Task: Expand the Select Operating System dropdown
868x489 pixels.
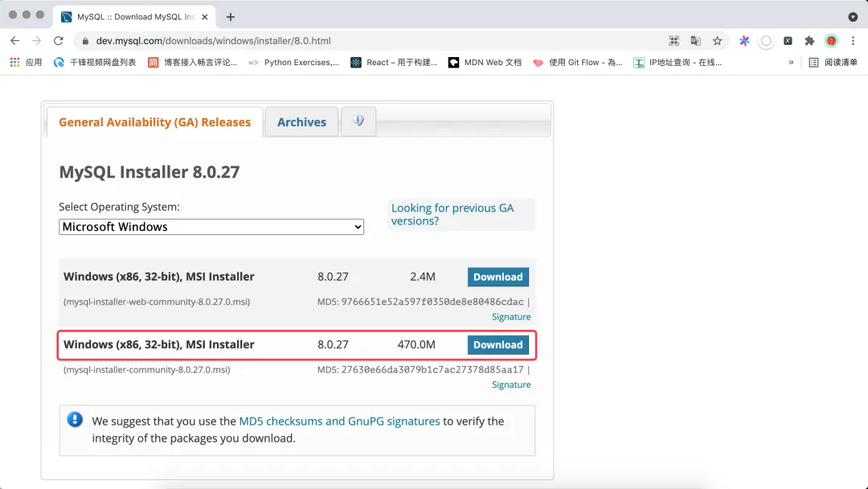Action: coord(211,227)
